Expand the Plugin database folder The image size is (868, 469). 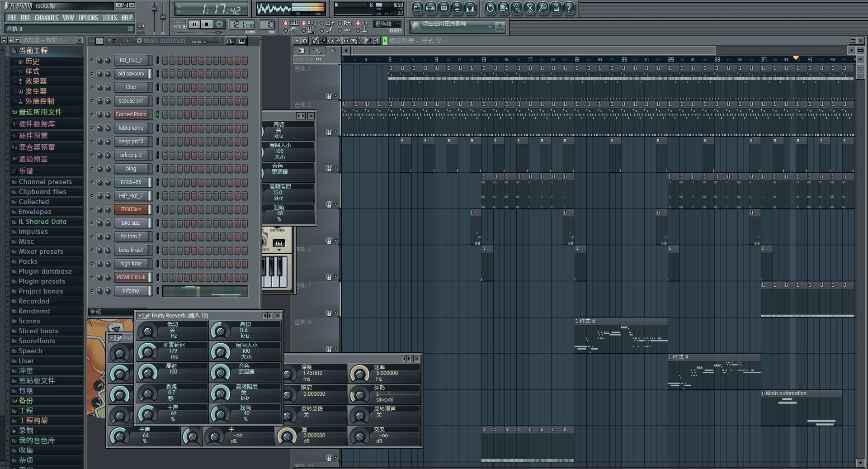click(45, 271)
